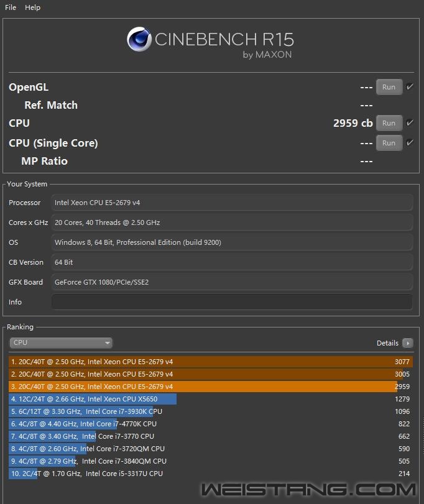This screenshot has height=504, width=424.
Task: Select the top-ranked 3077 score entry
Action: pyautogui.click(x=210, y=362)
